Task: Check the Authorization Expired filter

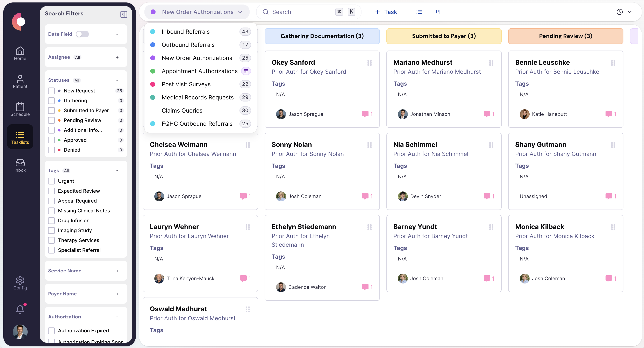Action: point(51,331)
